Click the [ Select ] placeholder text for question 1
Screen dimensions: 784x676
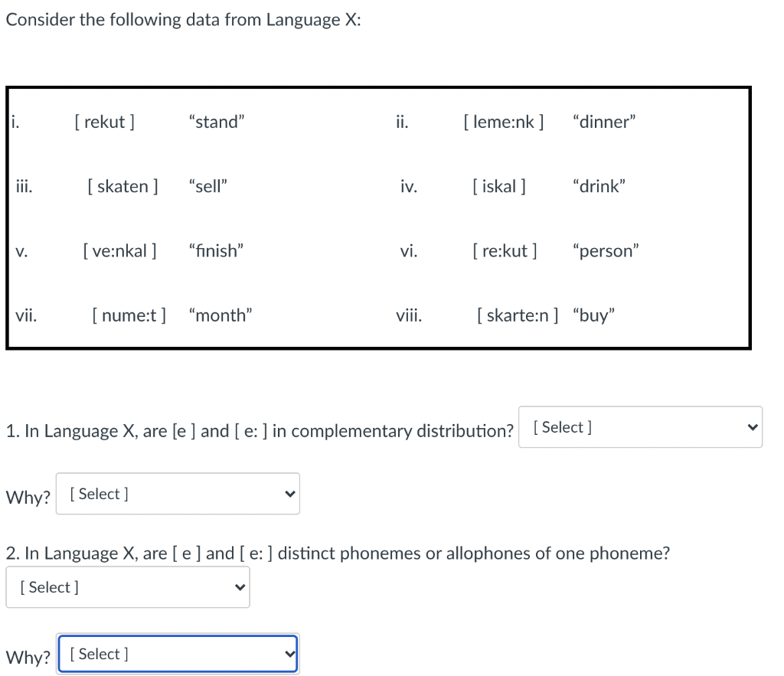point(561,427)
